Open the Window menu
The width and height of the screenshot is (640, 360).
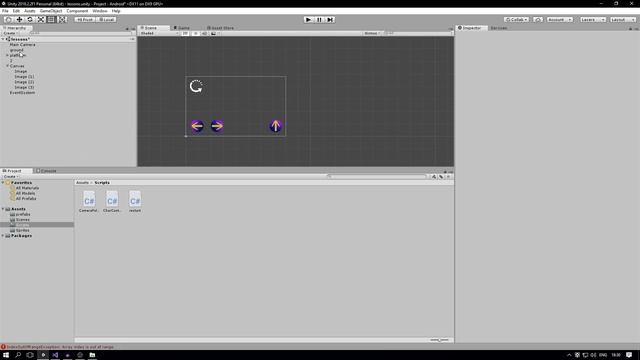[100, 11]
